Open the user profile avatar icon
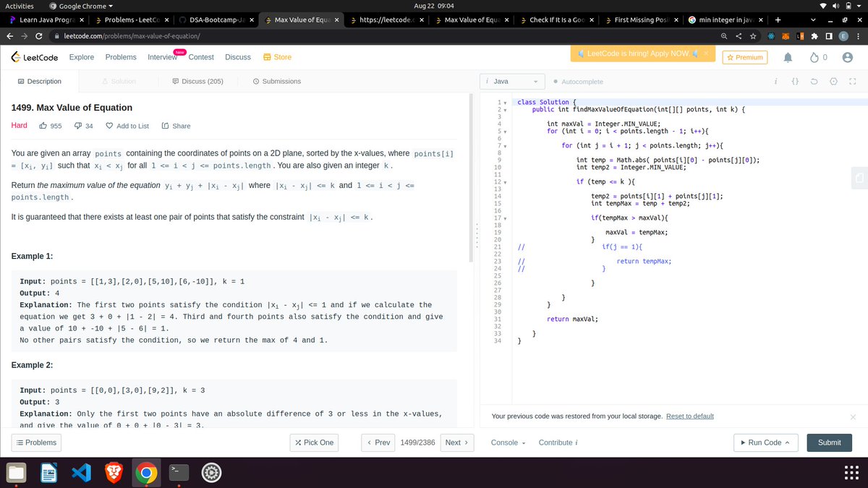Screen dimensions: 868x488 click(848, 57)
